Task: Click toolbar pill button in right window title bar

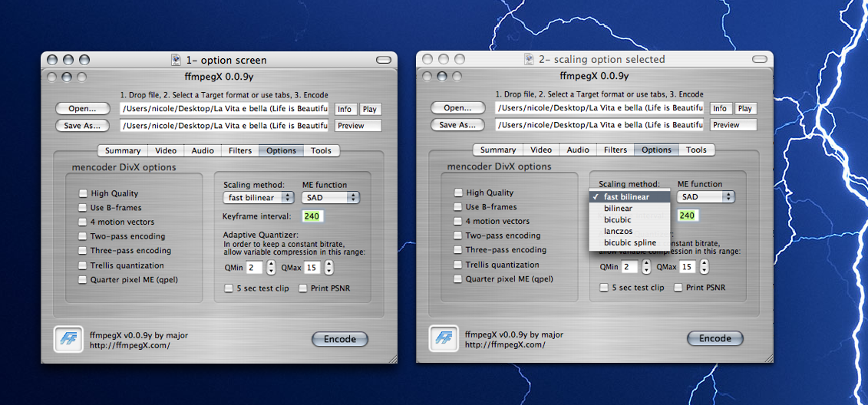Action: tap(759, 58)
